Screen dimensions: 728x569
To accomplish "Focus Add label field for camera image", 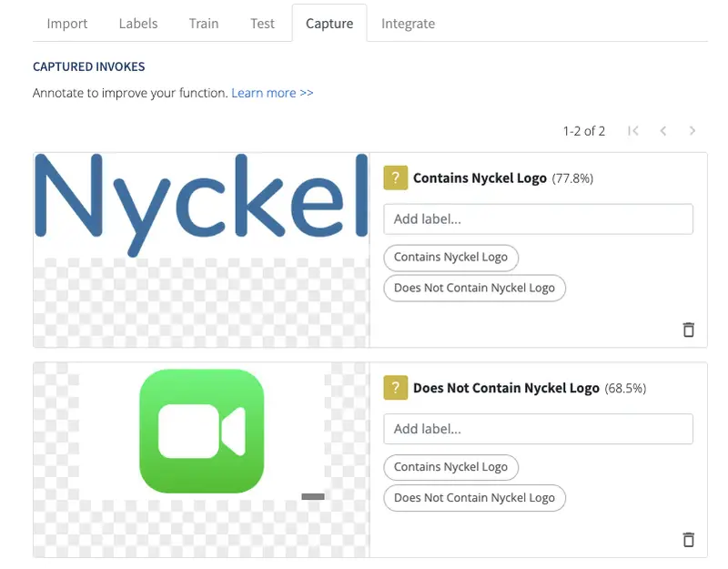I will [x=538, y=429].
